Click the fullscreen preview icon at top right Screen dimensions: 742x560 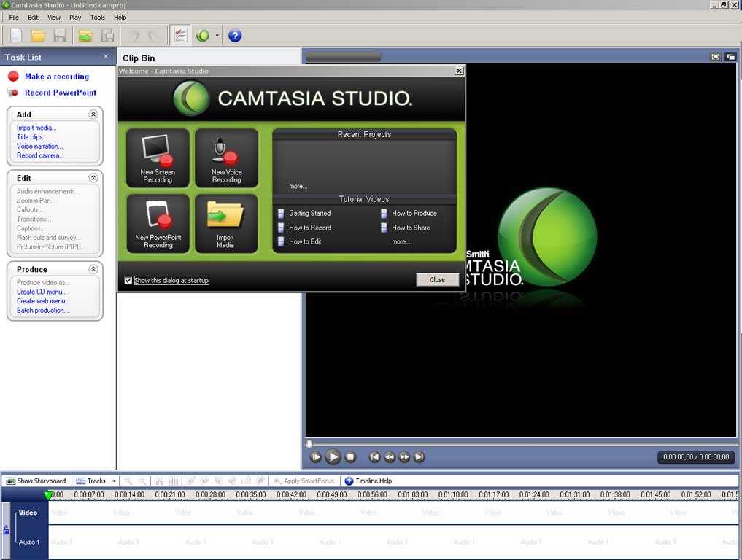click(716, 57)
